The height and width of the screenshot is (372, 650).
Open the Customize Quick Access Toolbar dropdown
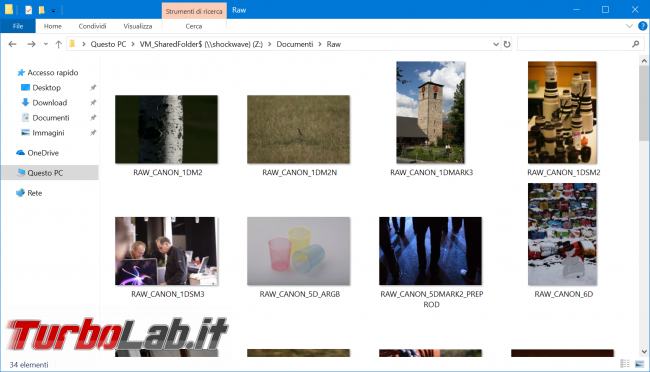tap(53, 10)
